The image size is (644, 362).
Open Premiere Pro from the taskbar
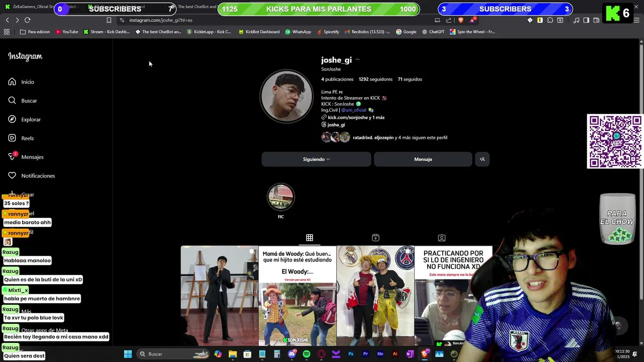point(365,354)
